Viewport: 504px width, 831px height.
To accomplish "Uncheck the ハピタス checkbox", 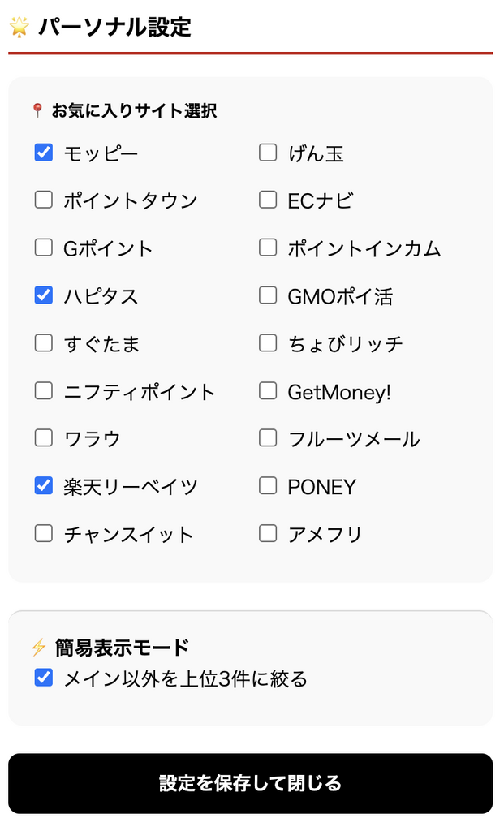I will point(44,295).
